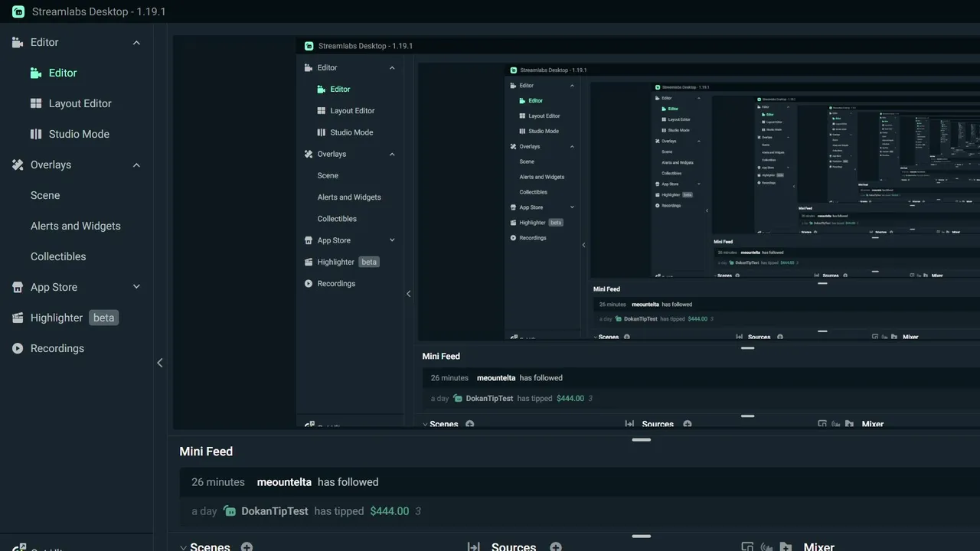980x551 pixels.
Task: Click the green camera icon of the active Editor item
Action: (36, 73)
